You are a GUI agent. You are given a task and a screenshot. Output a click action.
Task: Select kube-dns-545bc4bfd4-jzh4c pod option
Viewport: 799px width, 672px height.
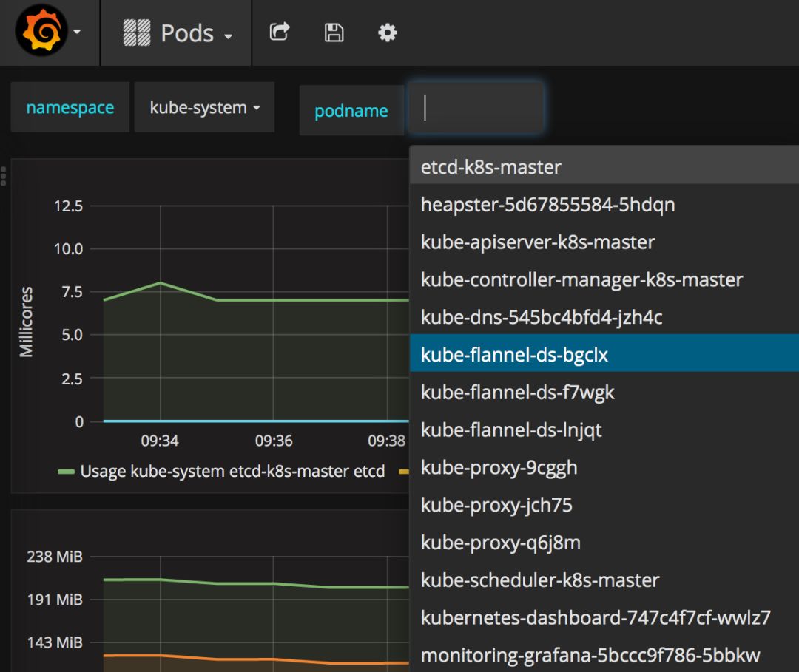[x=604, y=317]
